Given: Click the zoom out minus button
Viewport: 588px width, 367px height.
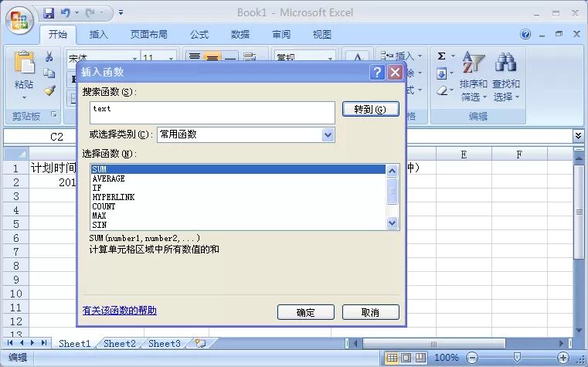Looking at the screenshot, I should (x=472, y=358).
